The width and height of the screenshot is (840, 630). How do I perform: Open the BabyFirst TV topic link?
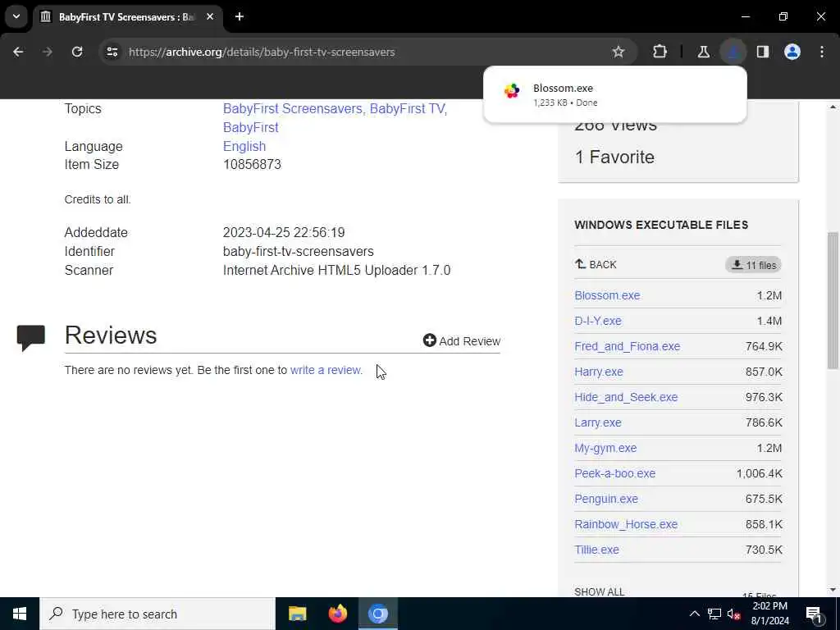[407, 108]
